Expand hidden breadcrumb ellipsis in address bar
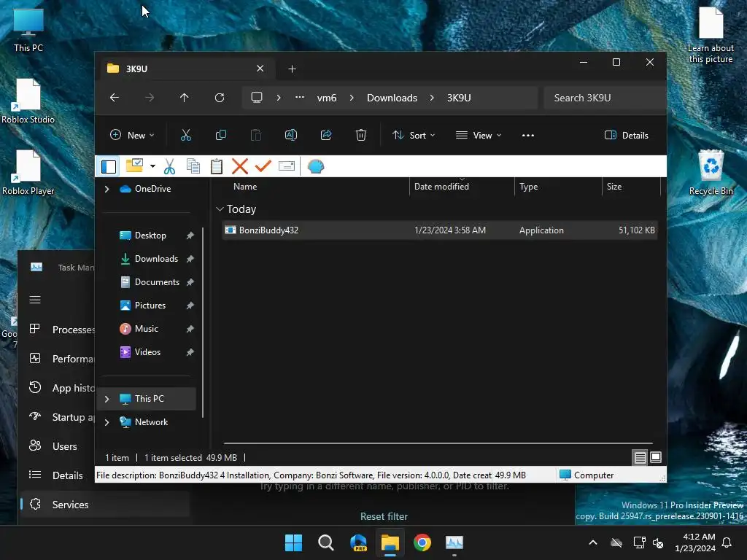 [300, 97]
